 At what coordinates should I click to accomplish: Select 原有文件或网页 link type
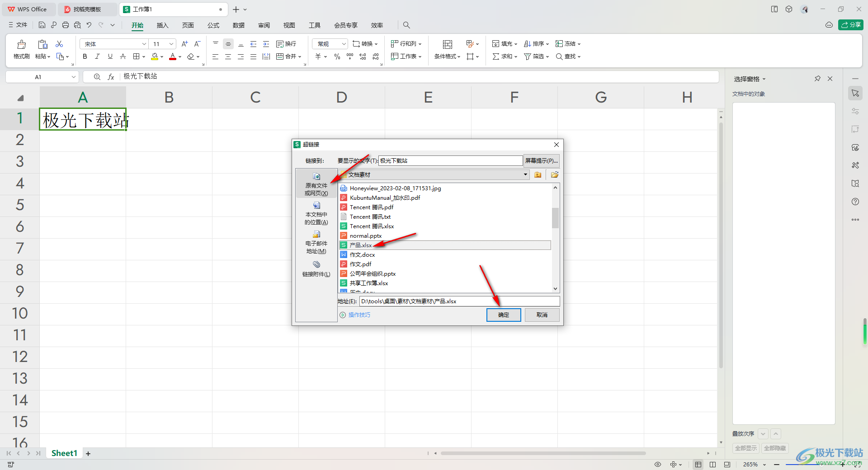coord(316,184)
